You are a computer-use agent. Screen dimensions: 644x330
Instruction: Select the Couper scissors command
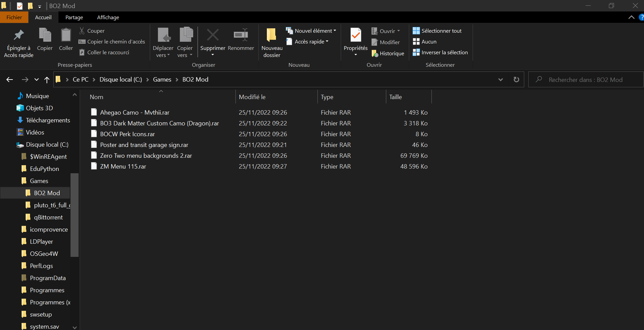click(x=92, y=31)
